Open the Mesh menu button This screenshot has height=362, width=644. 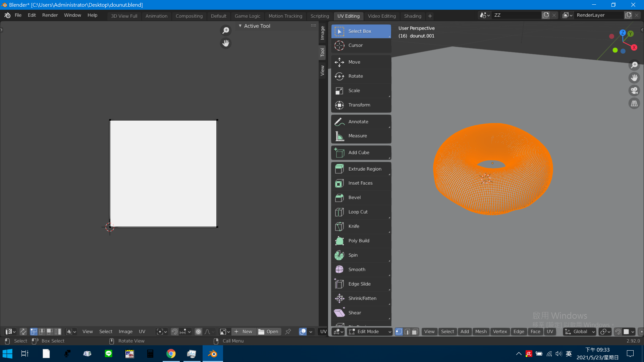pos(481,331)
